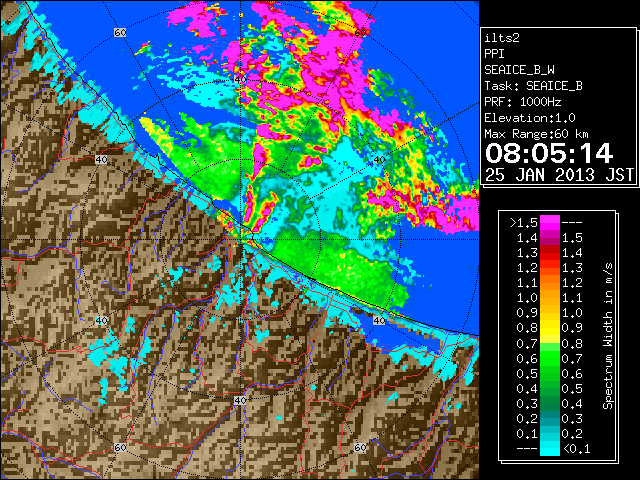Image resolution: width=640 pixels, height=480 pixels.
Task: Click the '60' range ring label in south-west land
Action: pyautogui.click(x=120, y=447)
